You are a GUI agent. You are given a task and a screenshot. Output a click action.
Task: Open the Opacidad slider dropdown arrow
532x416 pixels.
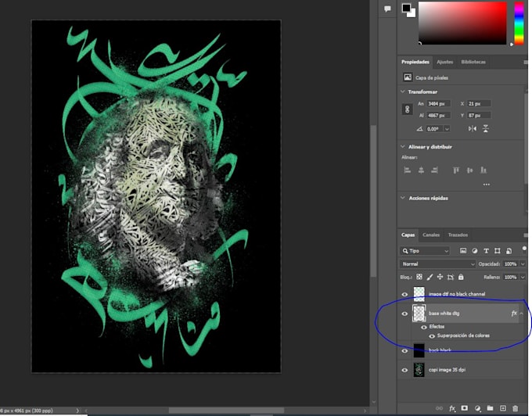(x=523, y=264)
